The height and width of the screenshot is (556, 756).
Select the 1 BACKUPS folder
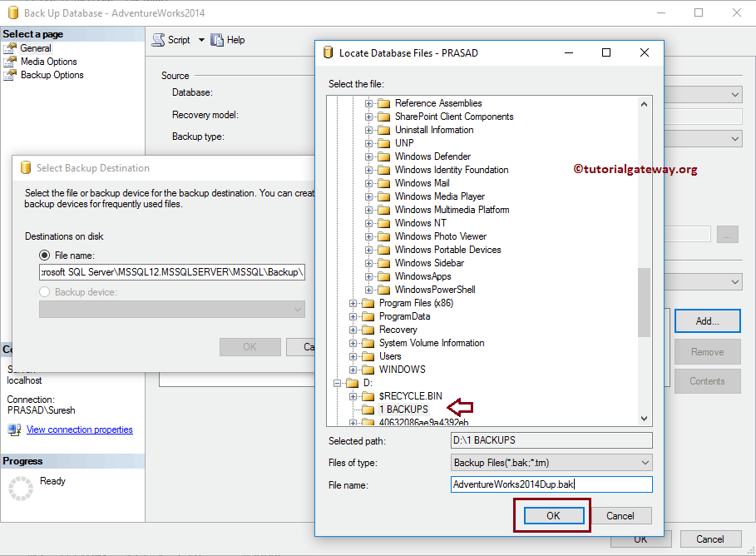point(403,410)
